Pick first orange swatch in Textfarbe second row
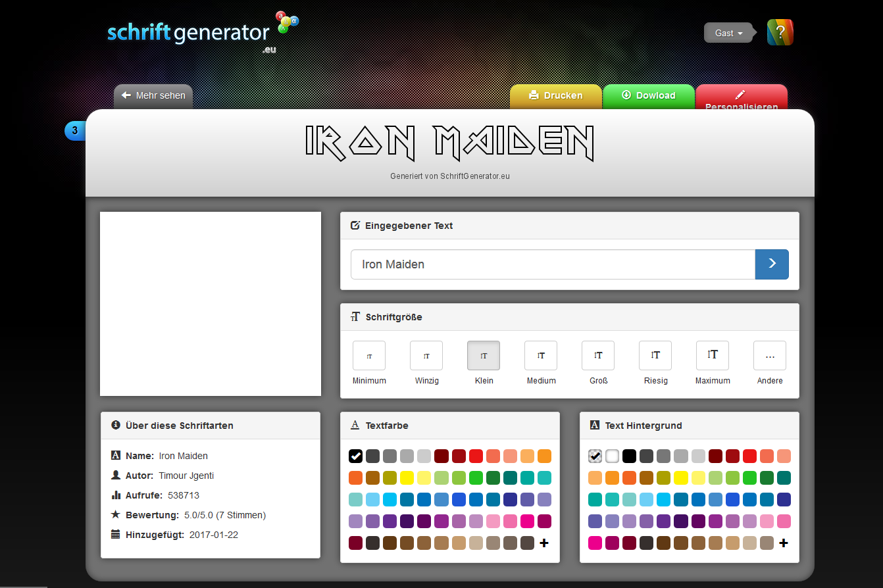 pos(355,478)
